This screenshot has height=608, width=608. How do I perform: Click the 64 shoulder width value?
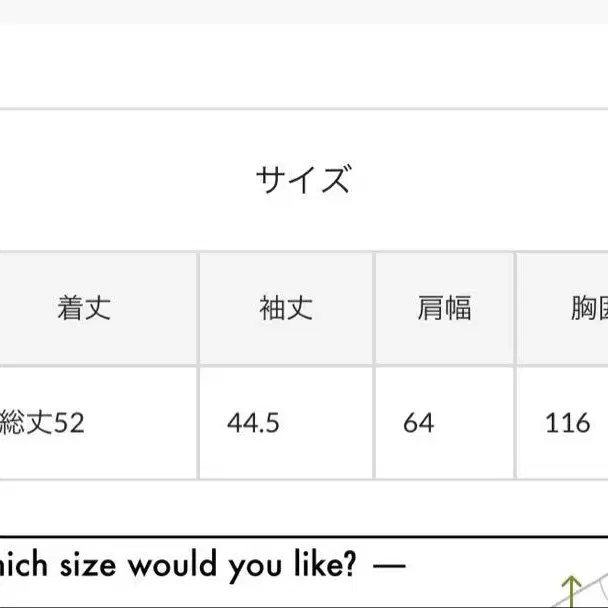click(418, 423)
